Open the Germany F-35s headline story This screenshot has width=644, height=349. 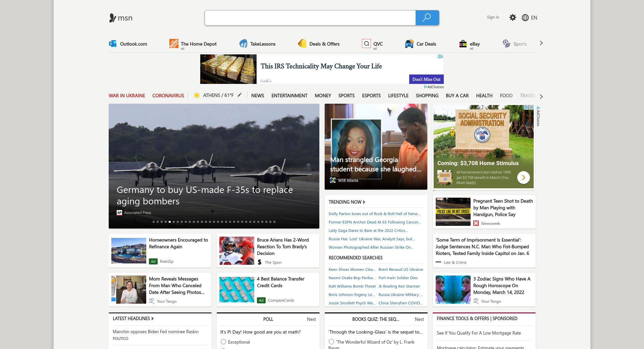(x=205, y=196)
